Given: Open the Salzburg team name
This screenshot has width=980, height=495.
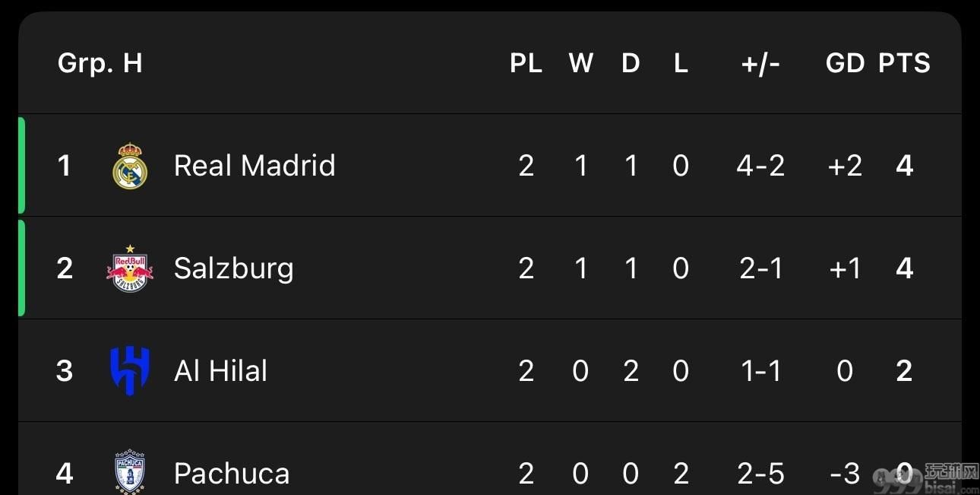Looking at the screenshot, I should 234,269.
